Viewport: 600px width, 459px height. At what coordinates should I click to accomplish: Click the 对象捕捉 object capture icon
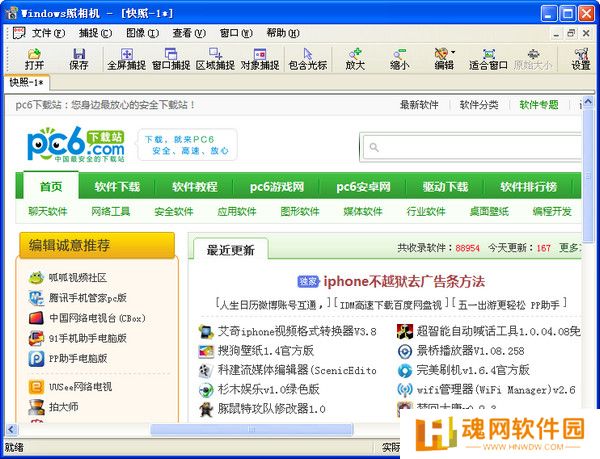pos(259,58)
